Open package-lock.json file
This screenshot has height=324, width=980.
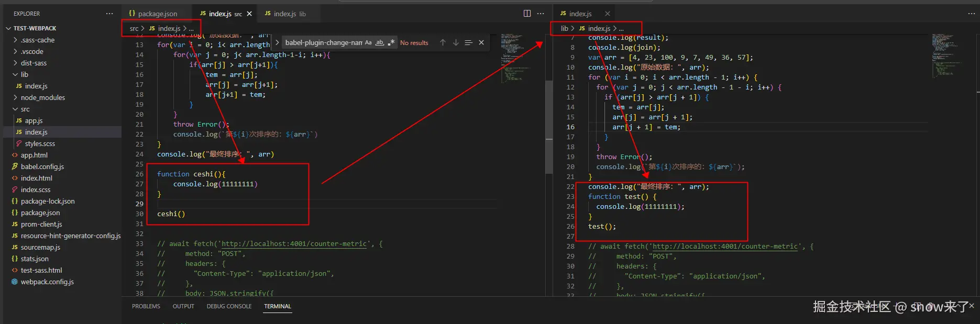[48, 201]
